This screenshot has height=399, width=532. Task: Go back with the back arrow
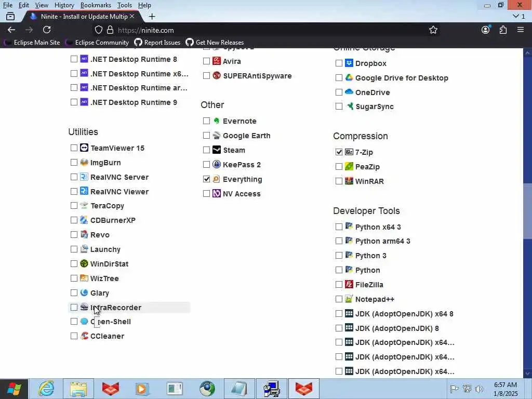pos(11,30)
